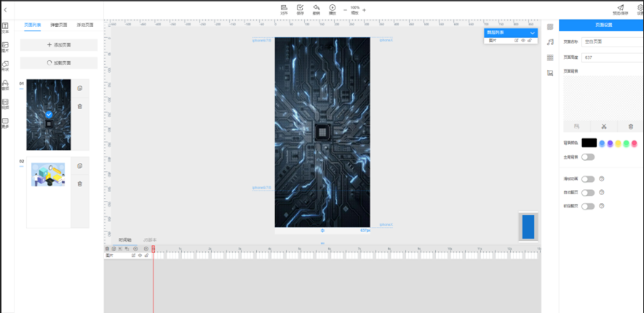Viewport: 644px width, 313px height.
Task: Open the music note panel icon
Action: coord(550,42)
